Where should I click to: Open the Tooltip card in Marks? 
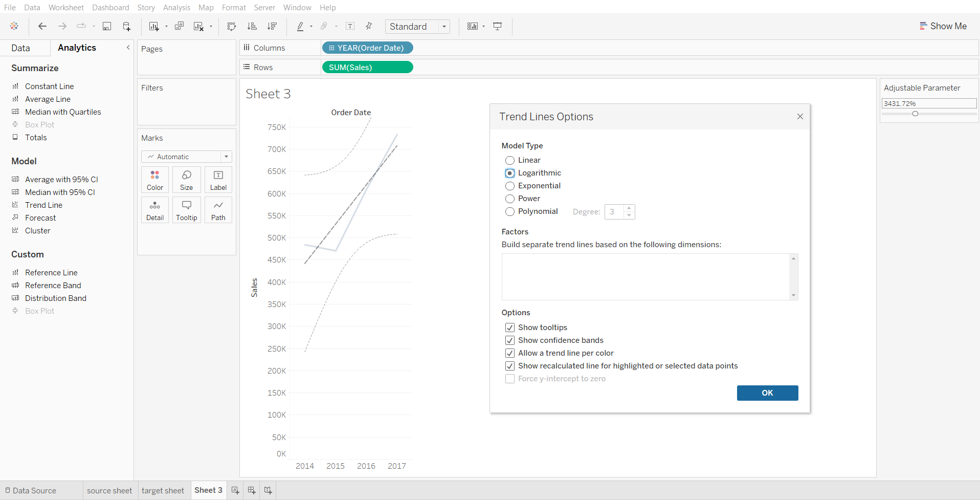[x=186, y=210]
